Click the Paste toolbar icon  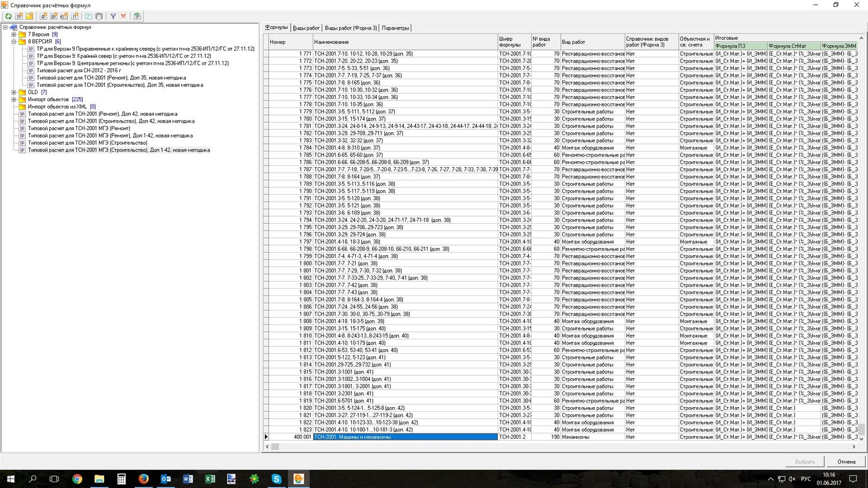[99, 16]
